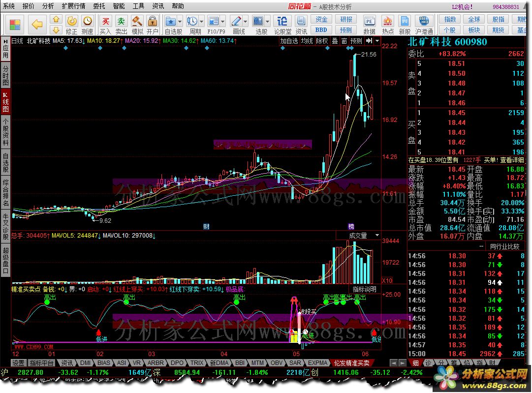
Task: Select the 个股资料 sidebar item
Action: coord(5,132)
